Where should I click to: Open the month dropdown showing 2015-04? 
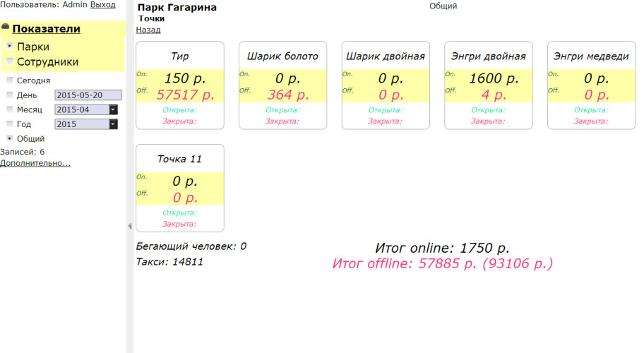[113, 109]
